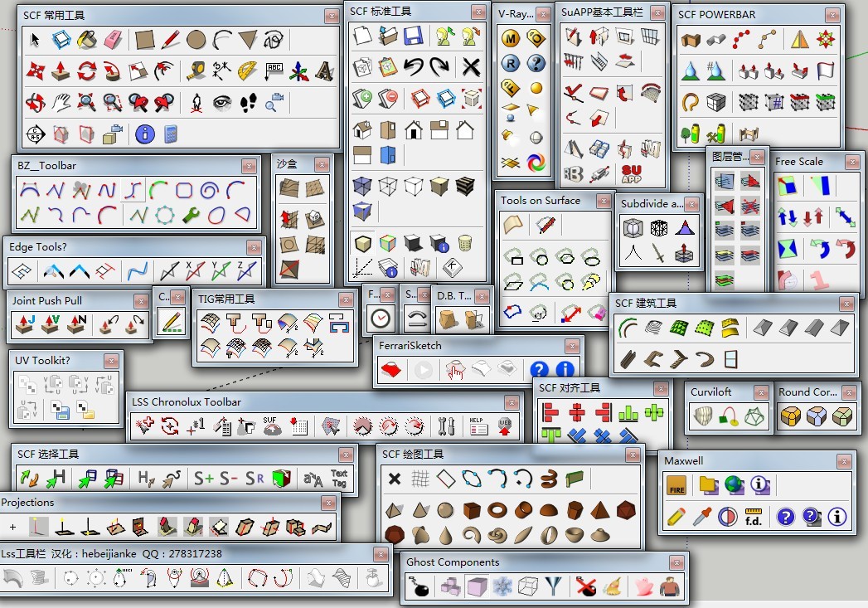Click the Maxwell FIRE icon

tap(676, 485)
